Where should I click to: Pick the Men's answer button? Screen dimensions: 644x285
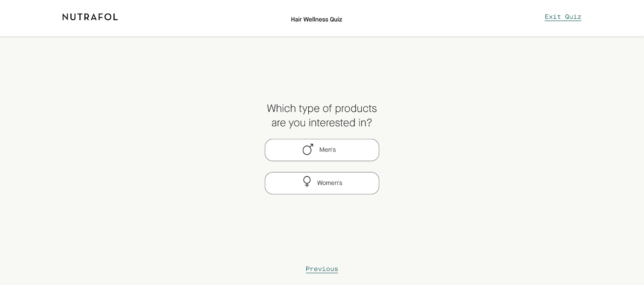pos(322,150)
